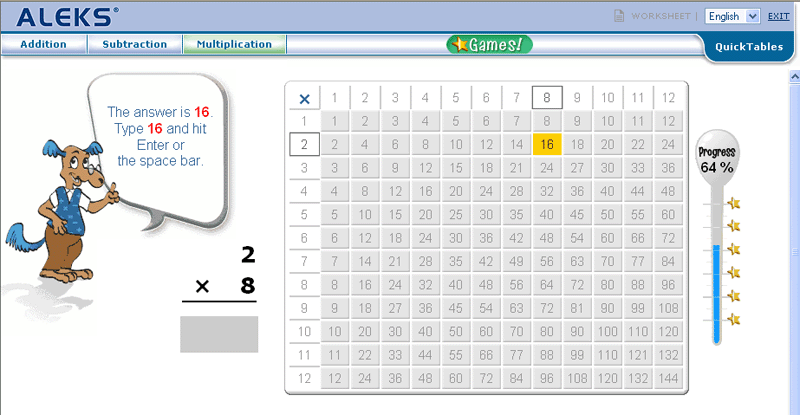Open the English language dropdown
This screenshot has width=800, height=415.
pos(733,16)
